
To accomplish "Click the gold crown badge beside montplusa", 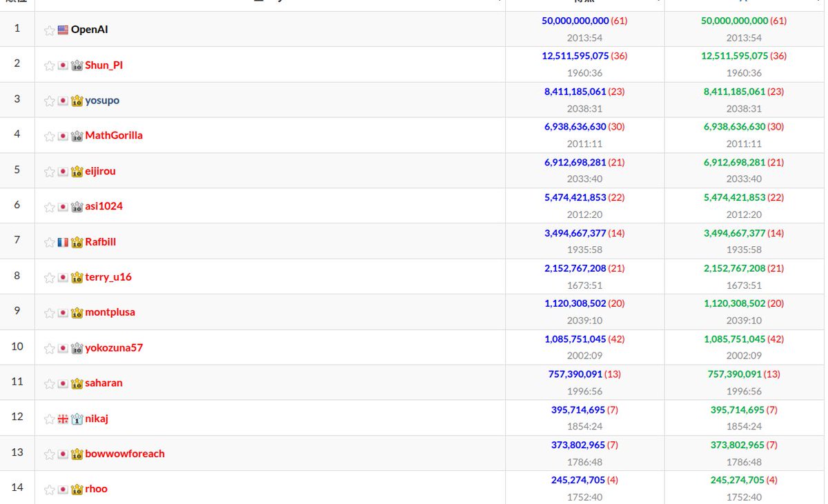I will click(x=77, y=313).
